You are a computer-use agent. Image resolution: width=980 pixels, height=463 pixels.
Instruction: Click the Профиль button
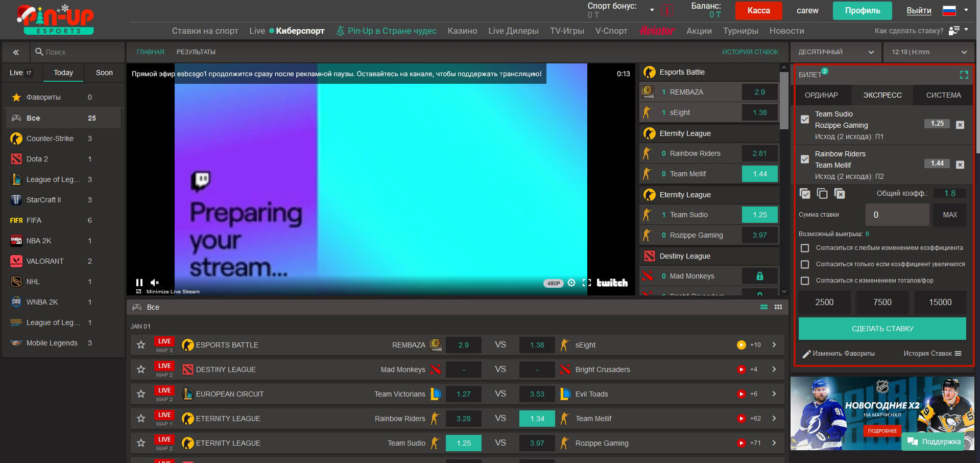point(862,10)
